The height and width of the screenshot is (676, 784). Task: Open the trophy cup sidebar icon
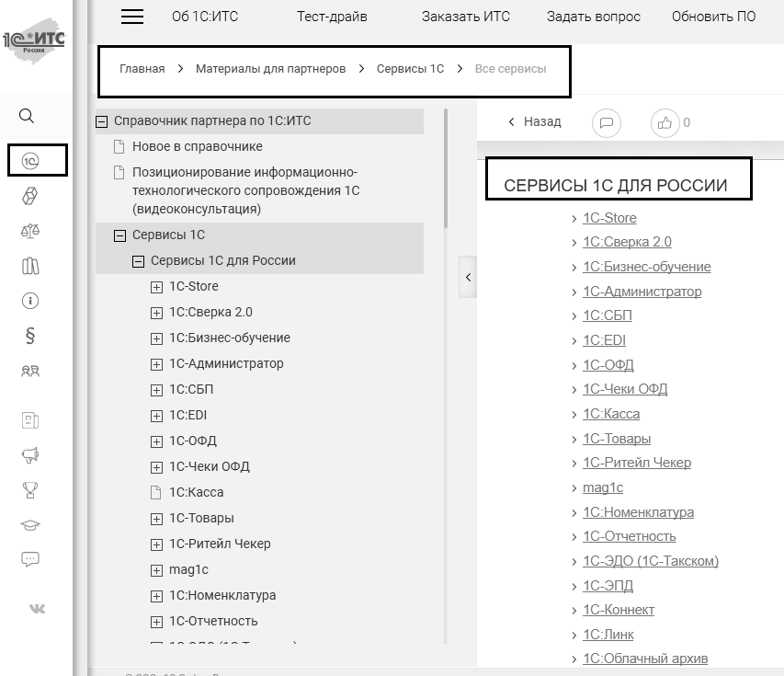30,490
